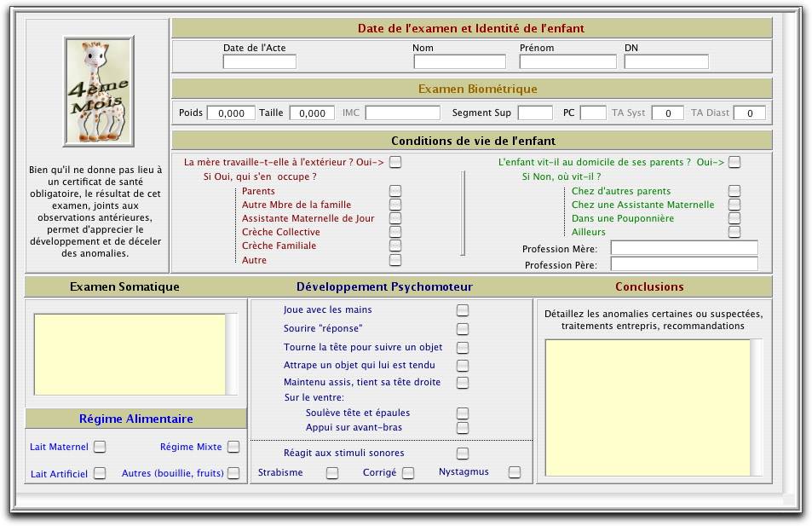Screen dimensions: 812x526
Task: Check the Autre caregiver box
Action: click(x=395, y=260)
